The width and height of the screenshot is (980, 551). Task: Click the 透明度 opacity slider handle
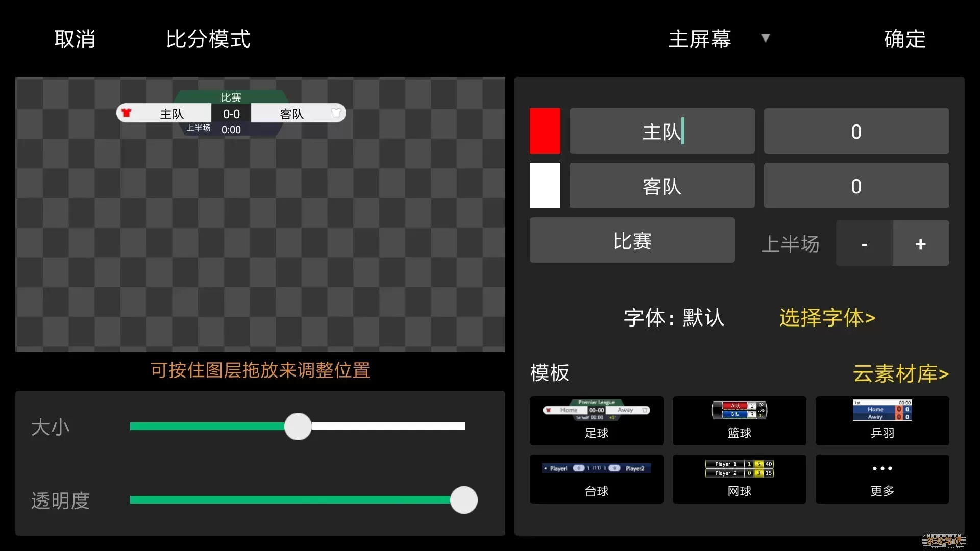click(464, 500)
